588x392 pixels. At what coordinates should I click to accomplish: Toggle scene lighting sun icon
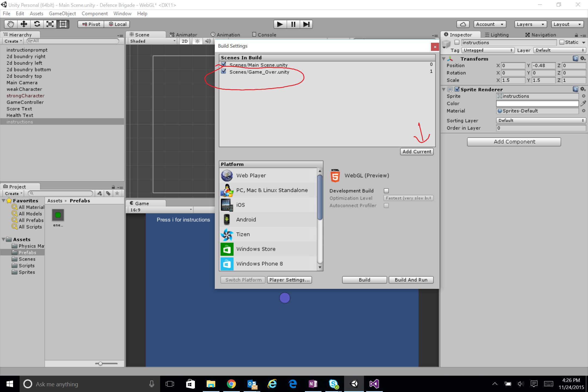click(197, 41)
